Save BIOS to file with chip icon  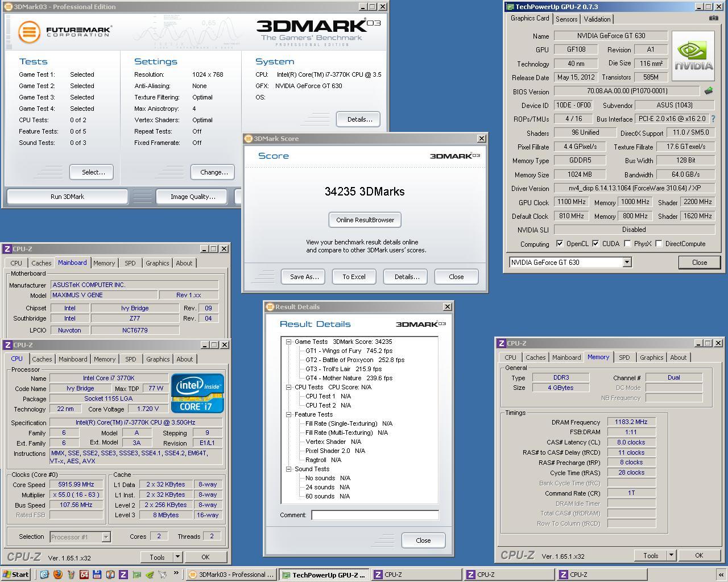(709, 90)
